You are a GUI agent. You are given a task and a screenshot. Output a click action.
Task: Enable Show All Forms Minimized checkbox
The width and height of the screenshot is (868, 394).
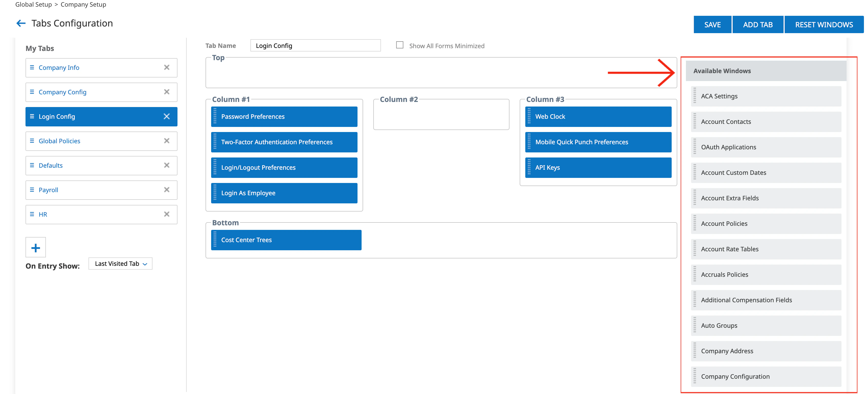400,45
